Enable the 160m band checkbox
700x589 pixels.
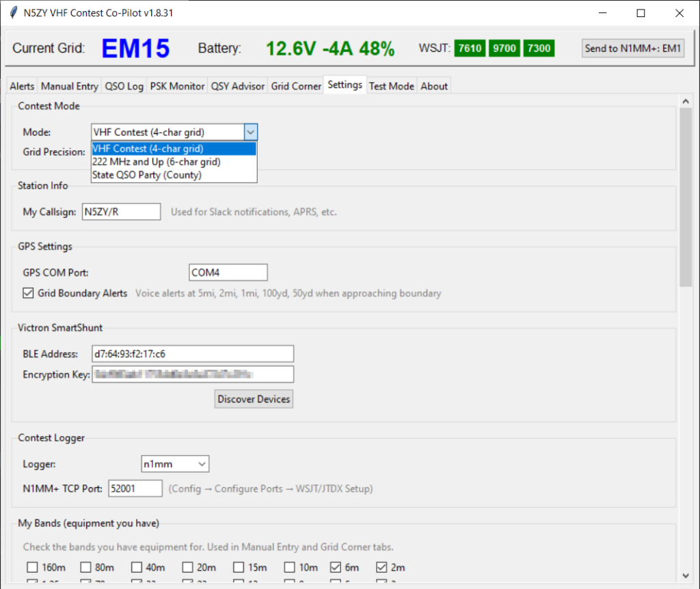click(32, 567)
